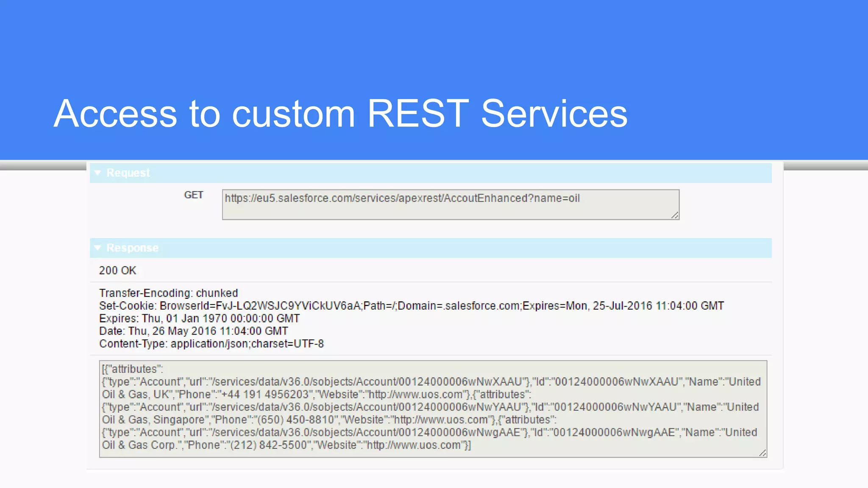Screen dimensions: 868x488
Task: Click the Set-Cookie BrowserId header line
Action: click(x=412, y=306)
